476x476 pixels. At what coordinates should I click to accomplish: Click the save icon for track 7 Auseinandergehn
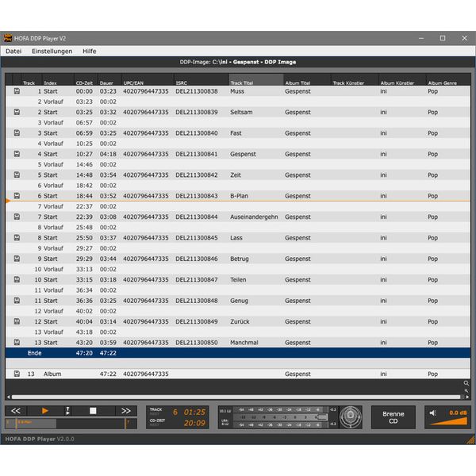pyautogui.click(x=17, y=217)
